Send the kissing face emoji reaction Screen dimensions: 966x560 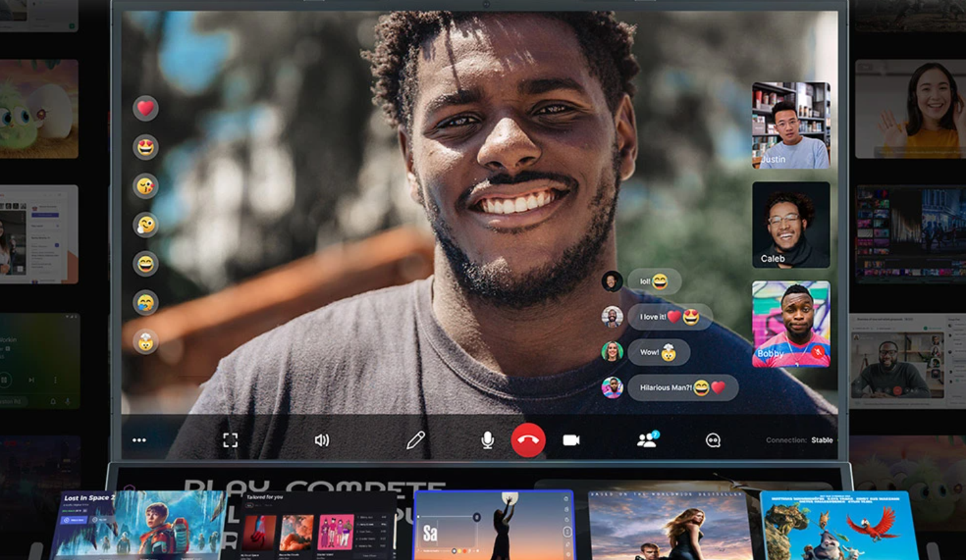pyautogui.click(x=145, y=186)
